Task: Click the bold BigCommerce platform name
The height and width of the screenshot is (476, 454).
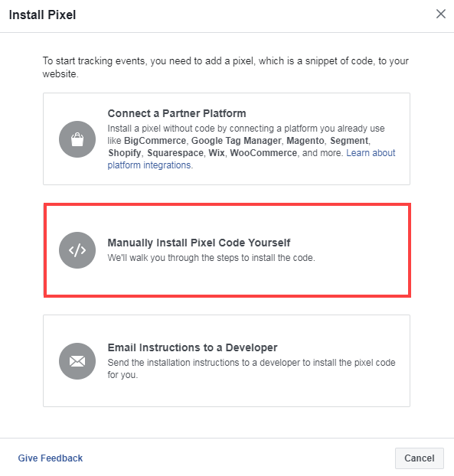Action: pos(155,141)
